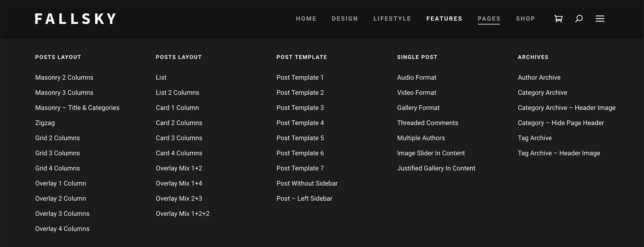Open the hamburger navigation menu

point(600,19)
